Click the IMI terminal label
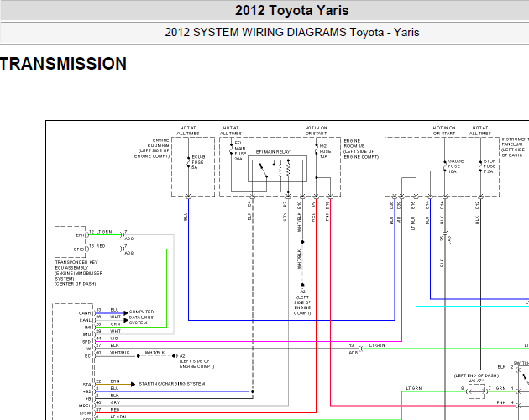This screenshot has width=529, height=420. [87, 328]
